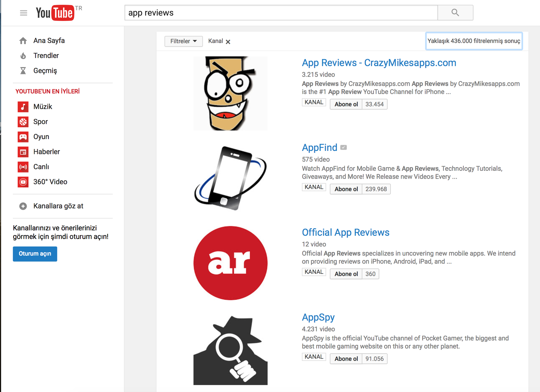
Task: Open Spor category
Action: pyautogui.click(x=40, y=122)
